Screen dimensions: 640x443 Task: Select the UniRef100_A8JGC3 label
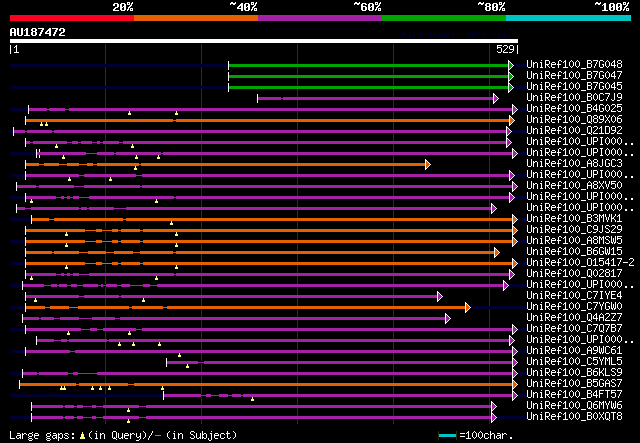[x=574, y=163]
